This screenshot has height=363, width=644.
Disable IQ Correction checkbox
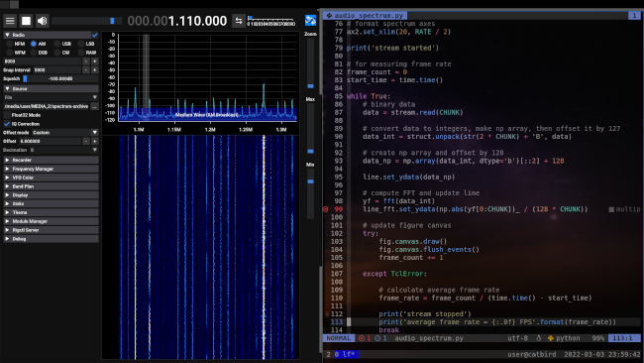pyautogui.click(x=7, y=124)
